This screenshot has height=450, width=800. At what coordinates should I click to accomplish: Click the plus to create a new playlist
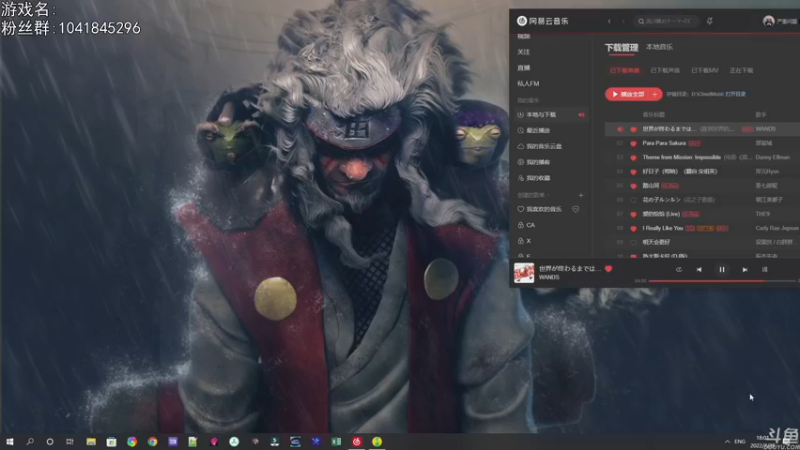(581, 195)
